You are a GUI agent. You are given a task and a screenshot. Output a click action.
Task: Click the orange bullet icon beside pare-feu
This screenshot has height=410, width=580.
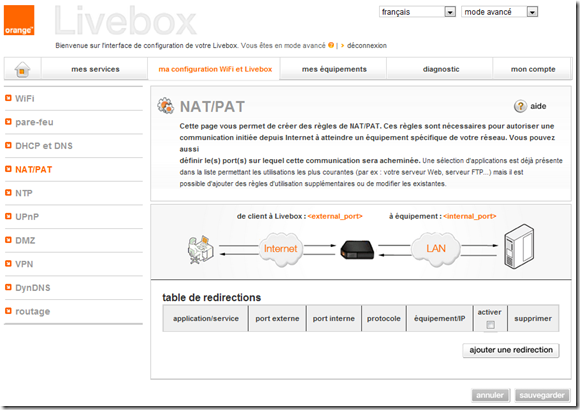point(8,122)
